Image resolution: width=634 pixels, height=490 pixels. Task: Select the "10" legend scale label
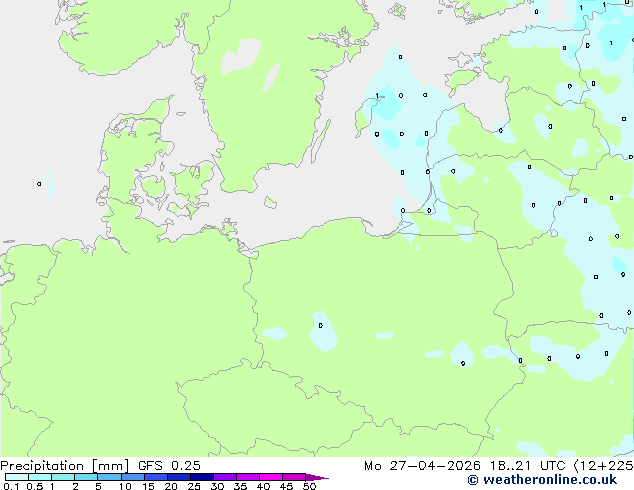pyautogui.click(x=125, y=486)
